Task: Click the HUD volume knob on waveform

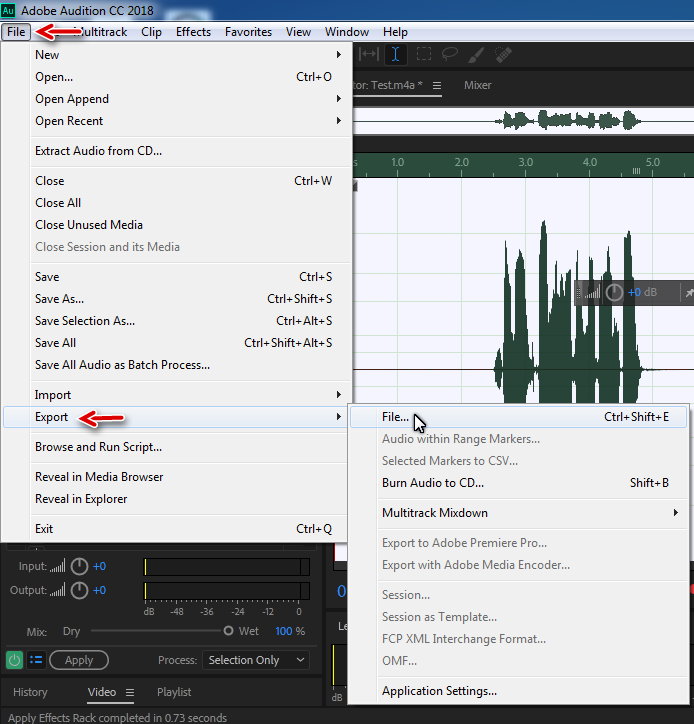Action: pyautogui.click(x=614, y=292)
